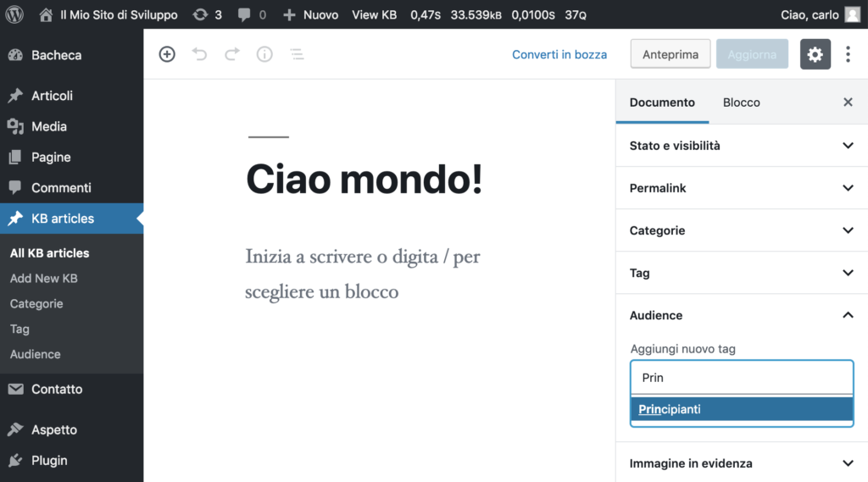Viewport: 868px width, 482px height.
Task: Open Audience submenu link in sidebar
Action: (x=35, y=354)
